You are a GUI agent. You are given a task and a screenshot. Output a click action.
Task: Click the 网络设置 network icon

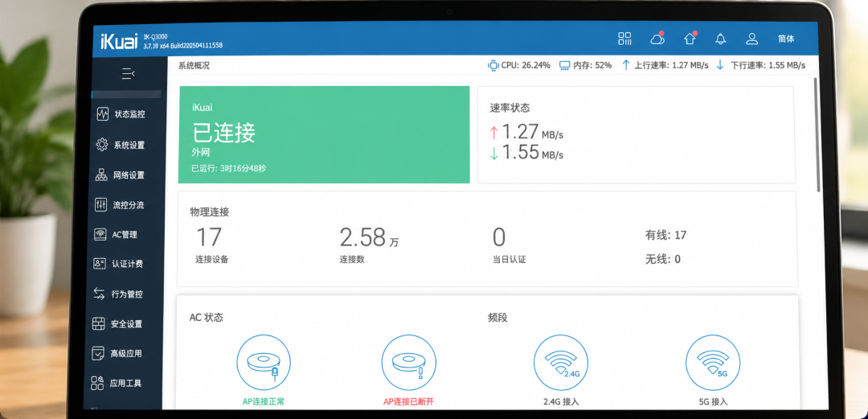101,175
